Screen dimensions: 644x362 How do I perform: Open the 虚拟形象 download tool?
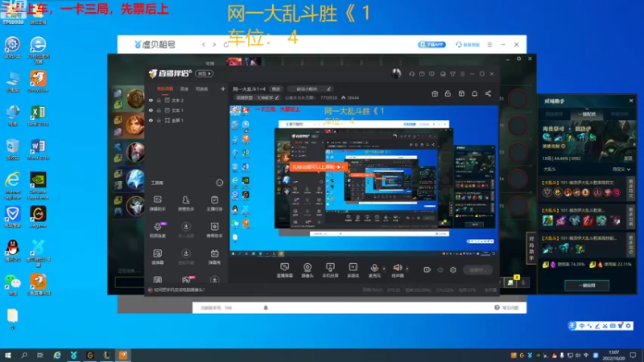tap(186, 257)
